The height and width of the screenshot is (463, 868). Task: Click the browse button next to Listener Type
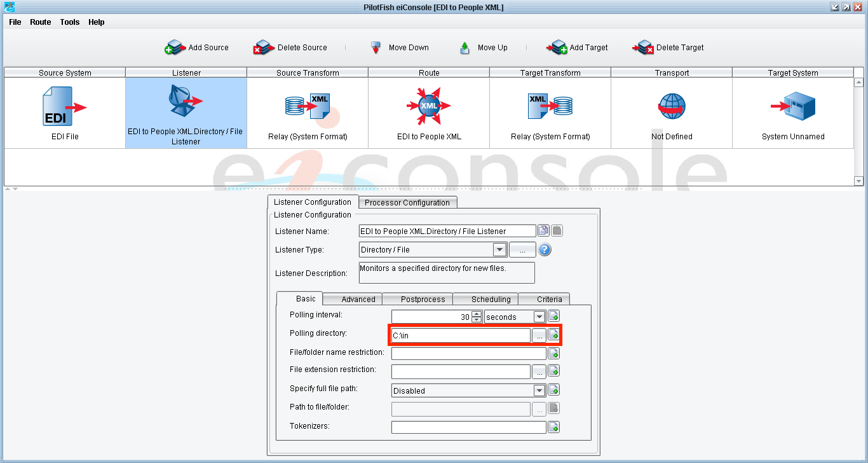pos(522,250)
